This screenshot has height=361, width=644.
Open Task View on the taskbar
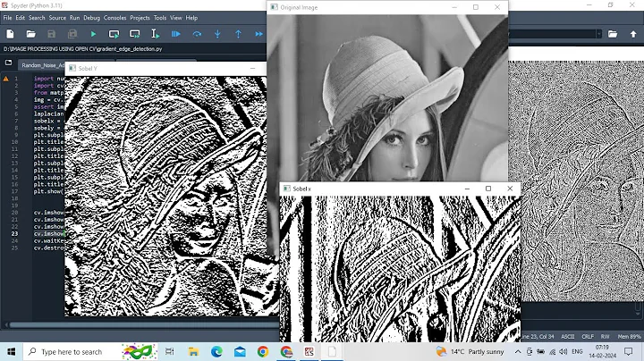pos(169,351)
